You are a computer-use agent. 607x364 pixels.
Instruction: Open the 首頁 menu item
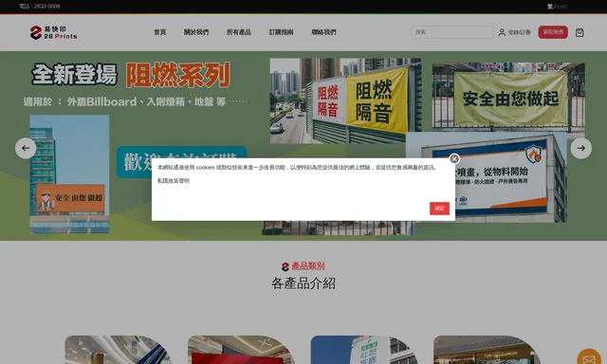pos(160,32)
